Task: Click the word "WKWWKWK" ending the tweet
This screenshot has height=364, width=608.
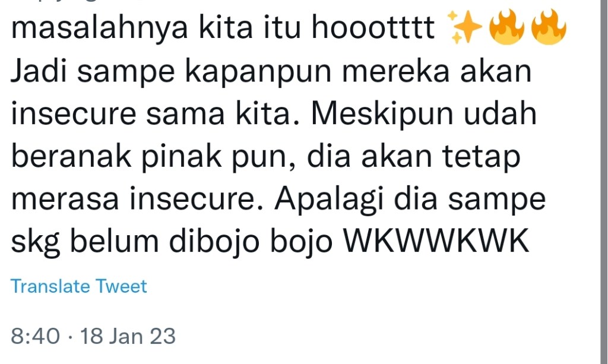Action: click(436, 242)
